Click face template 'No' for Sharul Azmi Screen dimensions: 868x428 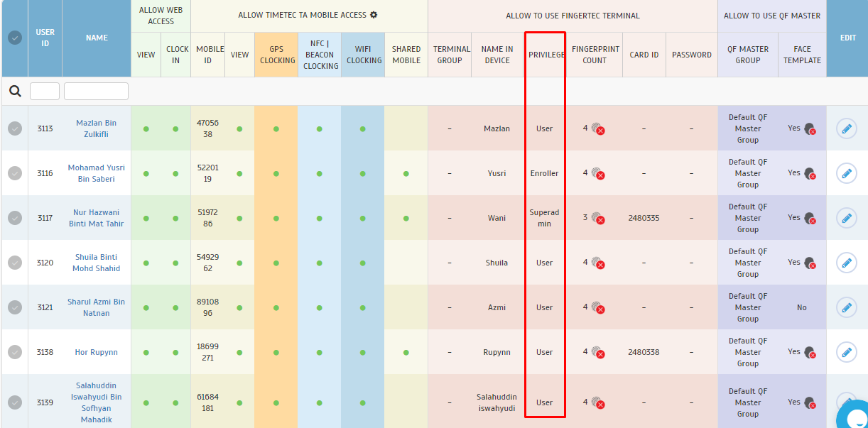point(802,307)
